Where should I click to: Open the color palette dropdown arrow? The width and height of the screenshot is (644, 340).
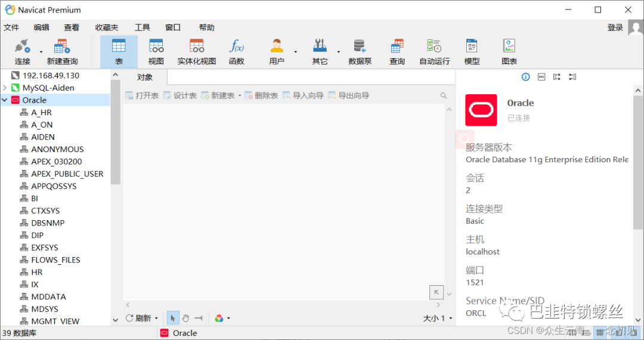tap(229, 319)
